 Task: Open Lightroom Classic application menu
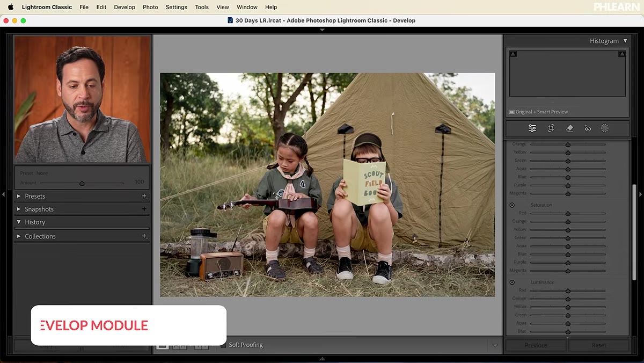47,7
